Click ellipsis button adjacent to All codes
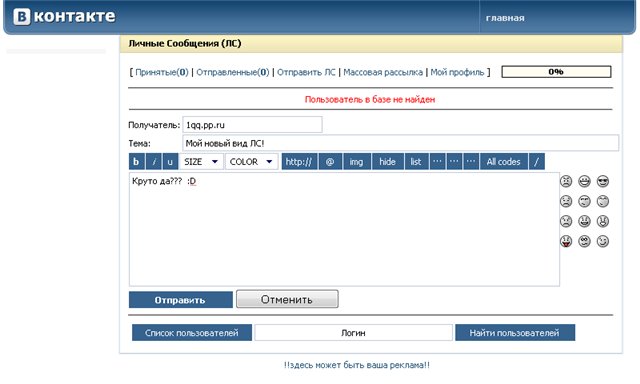The height and width of the screenshot is (384, 640). pyautogui.click(x=471, y=162)
